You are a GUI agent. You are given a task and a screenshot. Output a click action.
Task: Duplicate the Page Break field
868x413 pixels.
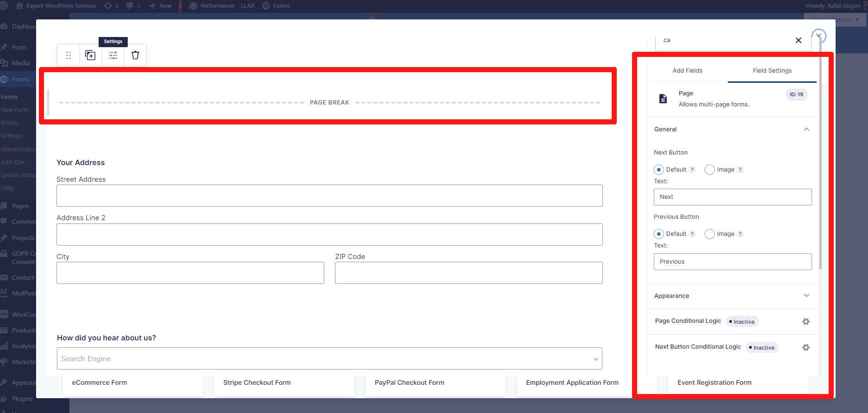click(91, 55)
